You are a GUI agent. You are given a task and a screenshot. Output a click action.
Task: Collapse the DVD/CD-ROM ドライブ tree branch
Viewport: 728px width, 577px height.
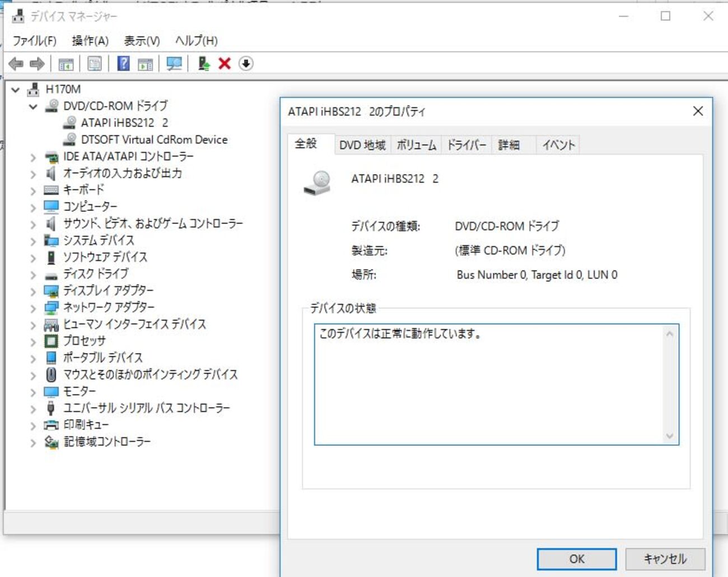(33, 106)
